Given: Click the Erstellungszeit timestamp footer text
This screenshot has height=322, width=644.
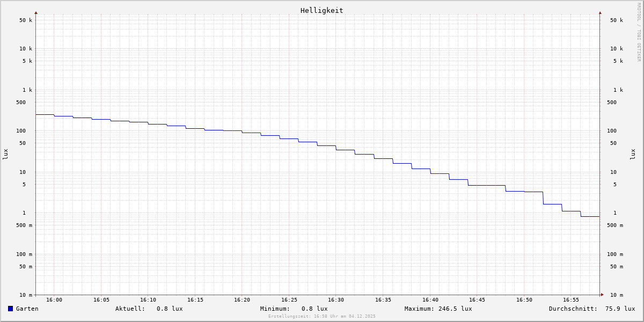Looking at the screenshot, I should coord(322,317).
